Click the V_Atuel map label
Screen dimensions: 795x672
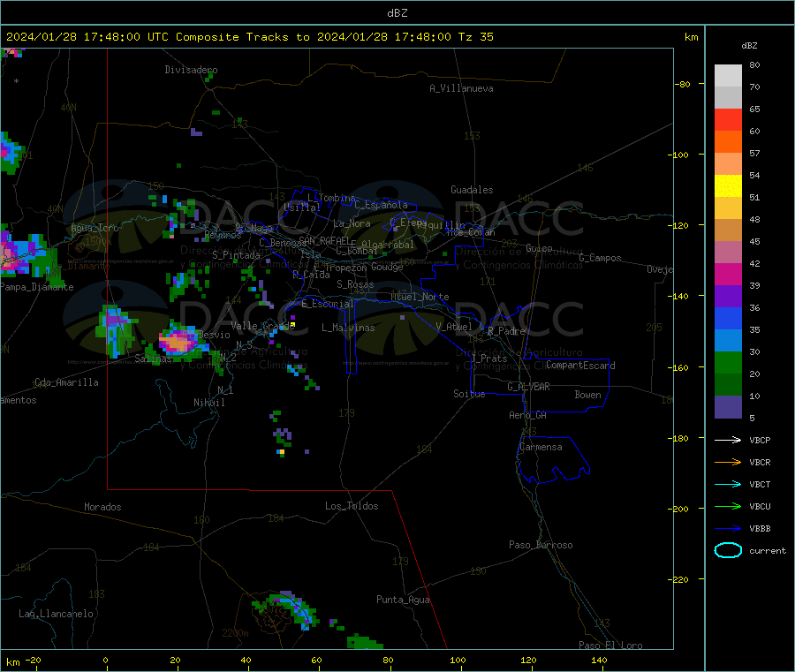pyautogui.click(x=454, y=327)
